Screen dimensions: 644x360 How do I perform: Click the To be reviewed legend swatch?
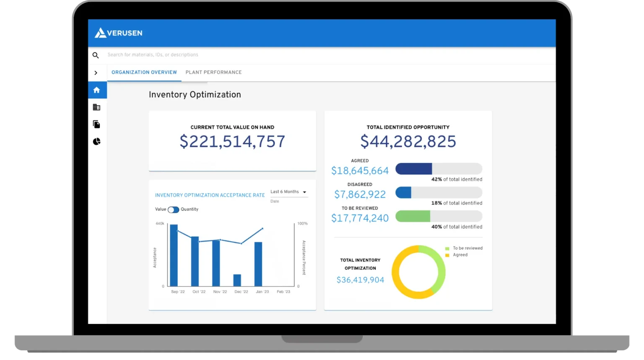point(447,249)
